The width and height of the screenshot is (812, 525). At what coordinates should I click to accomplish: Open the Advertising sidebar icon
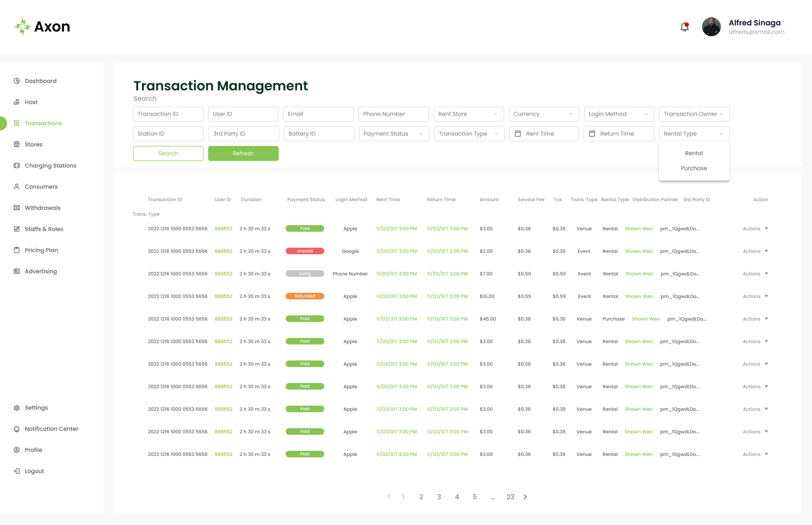point(16,271)
